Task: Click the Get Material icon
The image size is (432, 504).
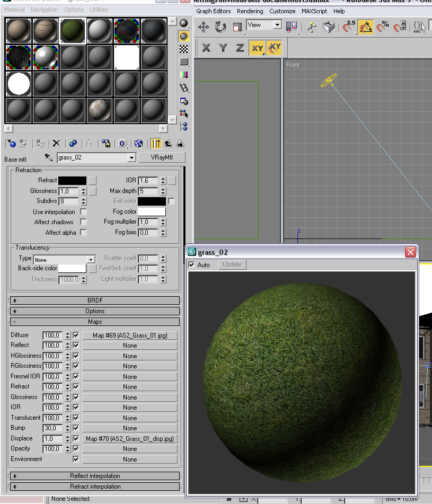Action: tap(11, 144)
